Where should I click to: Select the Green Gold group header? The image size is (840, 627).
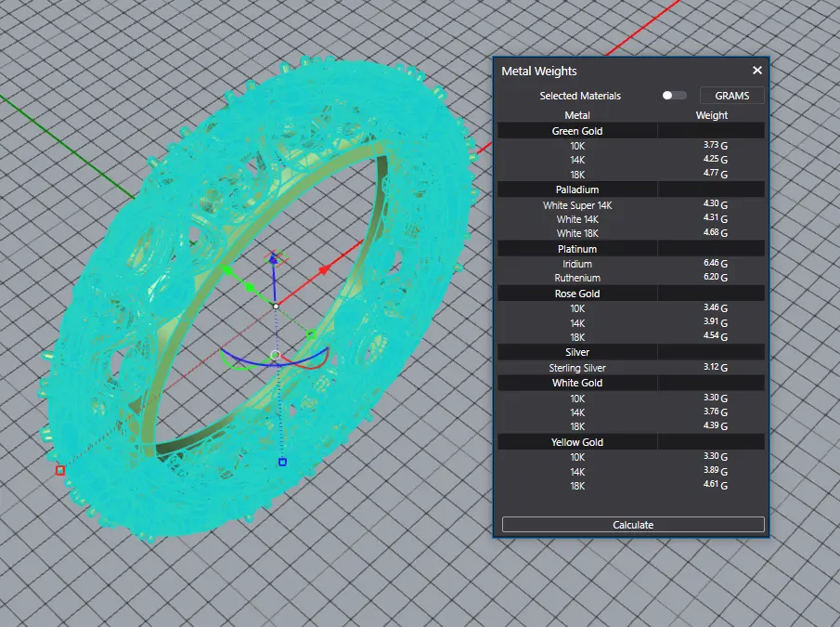click(577, 131)
